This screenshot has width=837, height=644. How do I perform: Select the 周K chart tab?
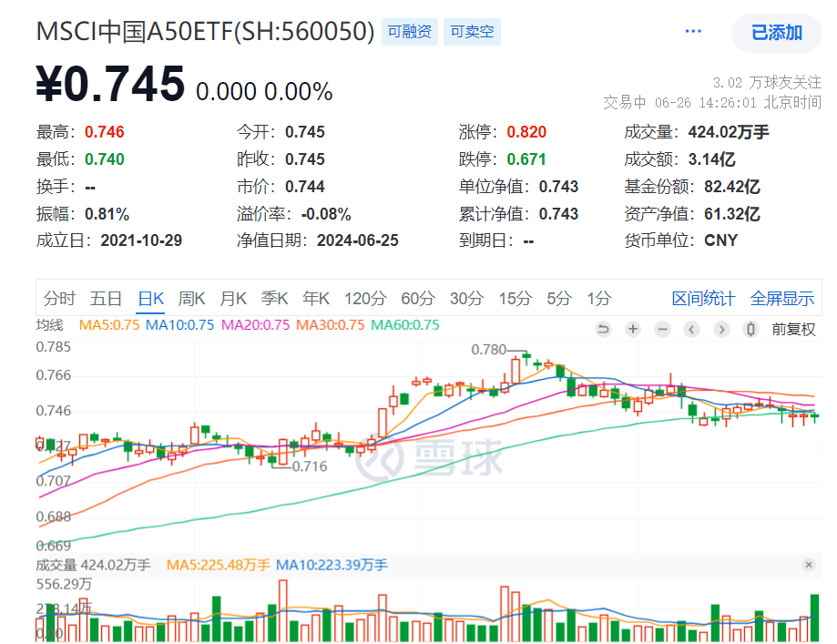click(x=191, y=298)
